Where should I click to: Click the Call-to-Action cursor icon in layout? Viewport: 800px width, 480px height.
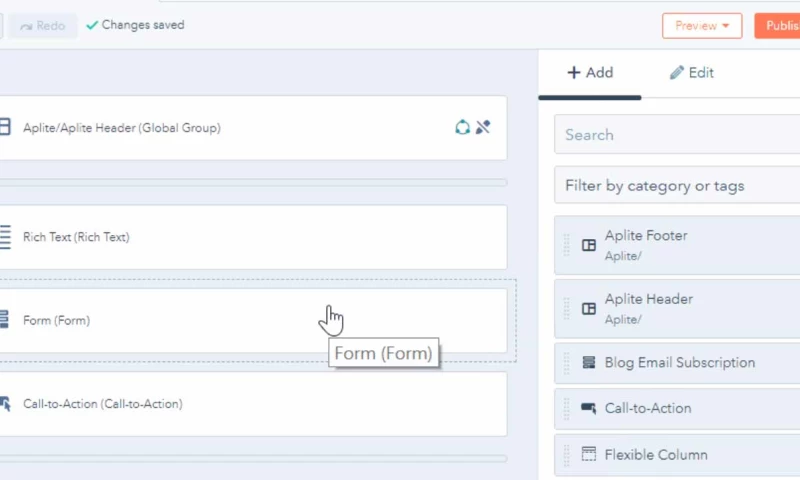[x=5, y=403]
